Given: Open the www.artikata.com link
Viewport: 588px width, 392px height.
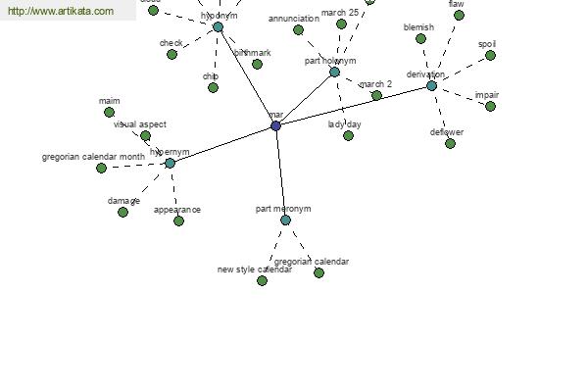Looking at the screenshot, I should [x=61, y=11].
